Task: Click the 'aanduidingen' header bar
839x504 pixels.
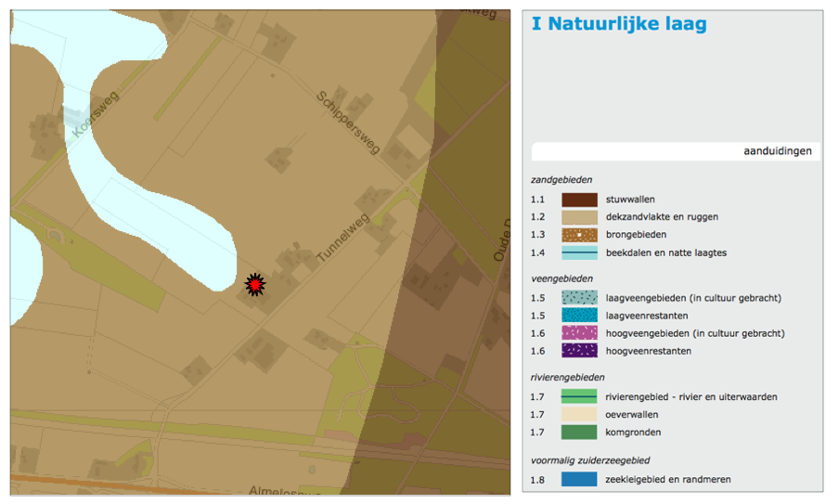Action: [x=675, y=150]
